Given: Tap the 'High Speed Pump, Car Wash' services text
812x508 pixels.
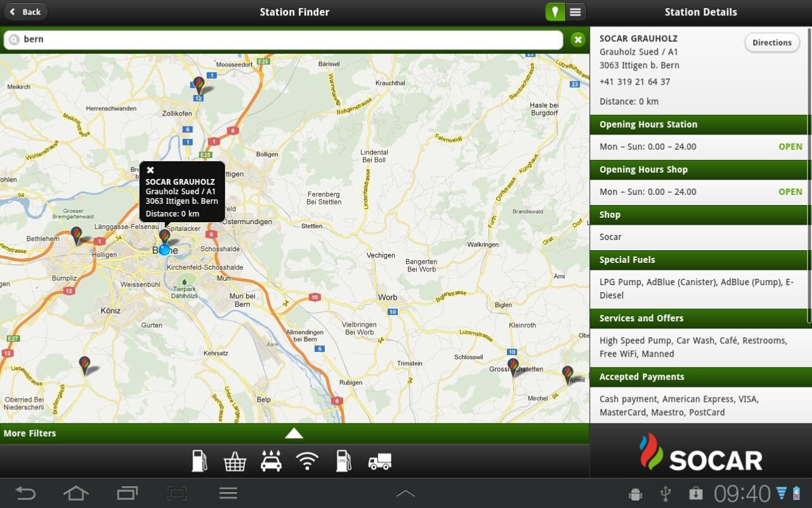Looking at the screenshot, I should tap(693, 347).
